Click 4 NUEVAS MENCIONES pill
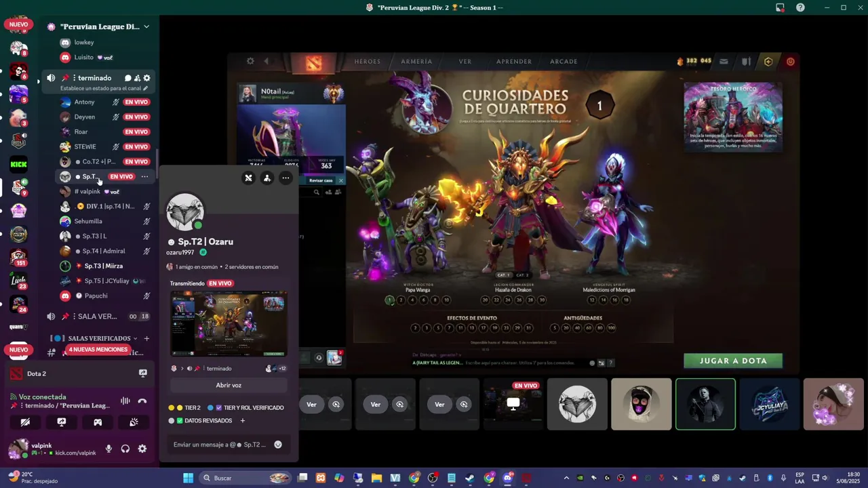 [x=98, y=350]
